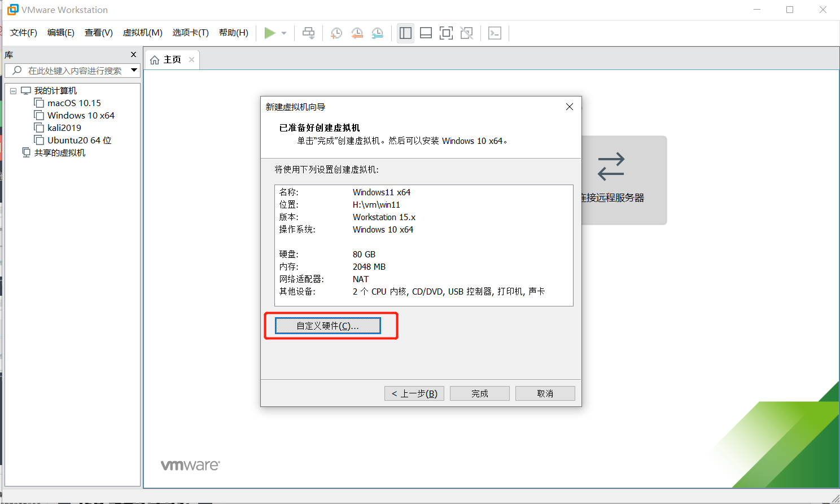The image size is (840, 504).
Task: Open the console view icon
Action: pos(495,33)
